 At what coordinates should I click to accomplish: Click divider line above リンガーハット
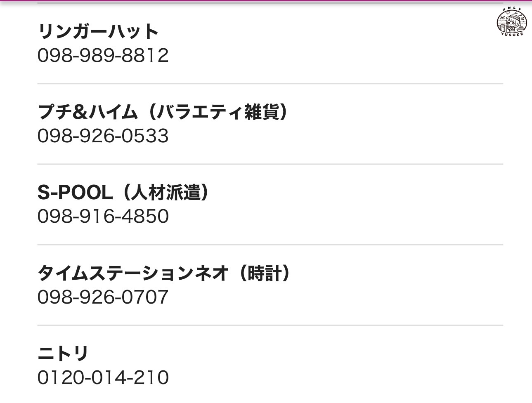(x=270, y=4)
